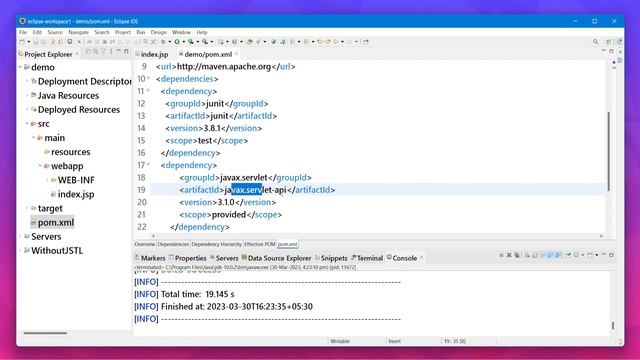The image size is (640, 360).
Task: Click Terminate (stop square) in Console toolbar
Action: pyautogui.click(x=501, y=255)
